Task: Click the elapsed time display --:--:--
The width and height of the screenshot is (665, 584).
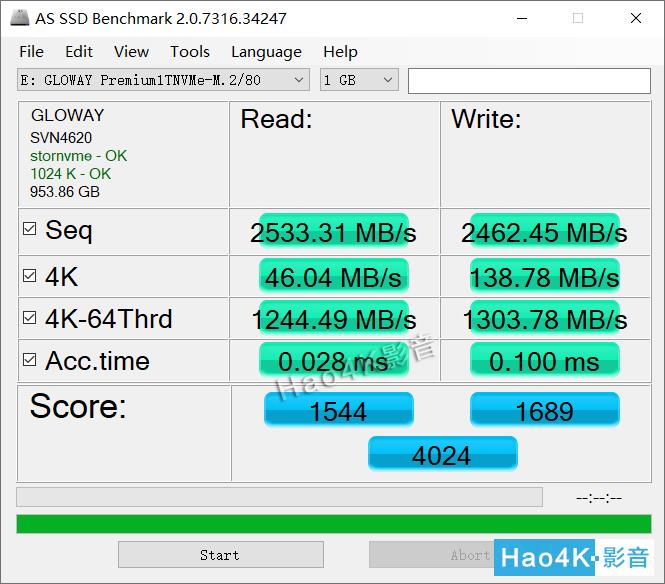Action: point(599,498)
